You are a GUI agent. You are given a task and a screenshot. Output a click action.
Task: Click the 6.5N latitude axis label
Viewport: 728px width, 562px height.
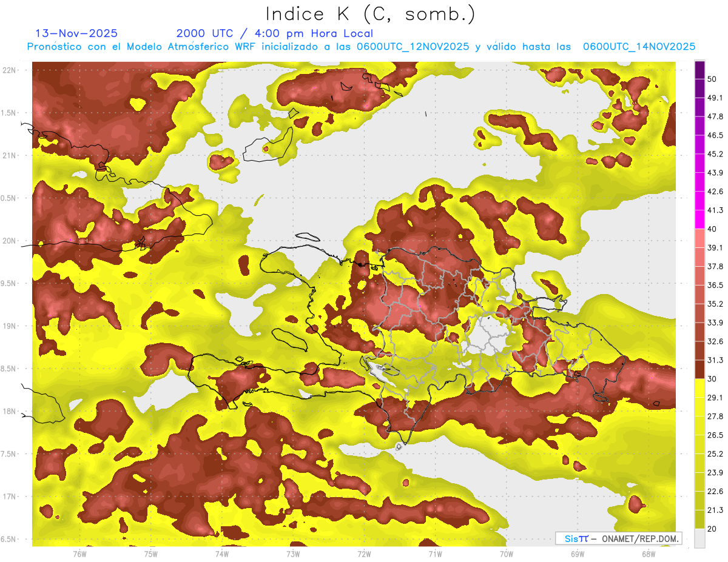8,540
